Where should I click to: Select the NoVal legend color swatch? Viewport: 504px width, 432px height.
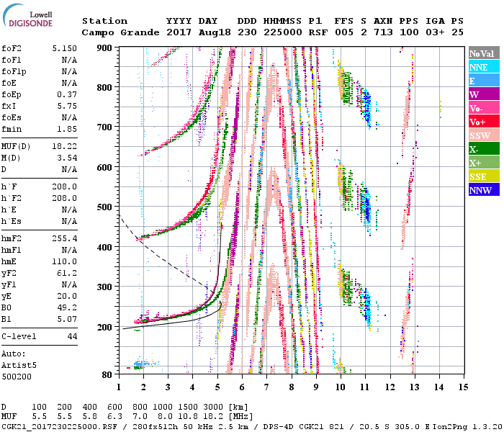click(x=484, y=53)
